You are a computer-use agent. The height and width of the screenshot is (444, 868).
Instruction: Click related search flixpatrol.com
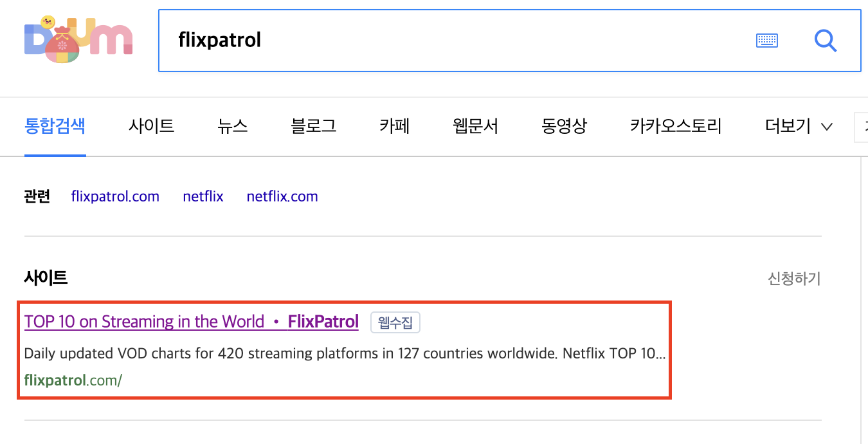point(115,196)
